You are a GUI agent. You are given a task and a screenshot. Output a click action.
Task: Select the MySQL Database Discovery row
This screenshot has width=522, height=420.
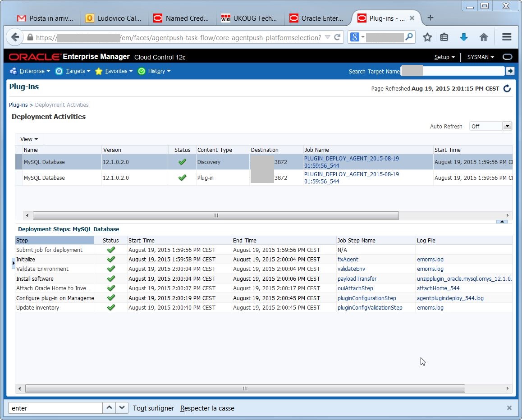(x=264, y=162)
